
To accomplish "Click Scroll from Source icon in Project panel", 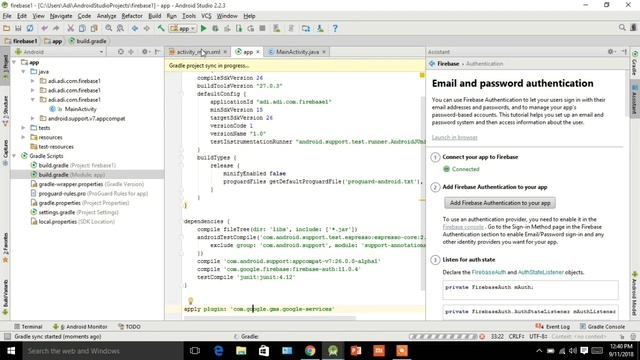I will (120, 52).
